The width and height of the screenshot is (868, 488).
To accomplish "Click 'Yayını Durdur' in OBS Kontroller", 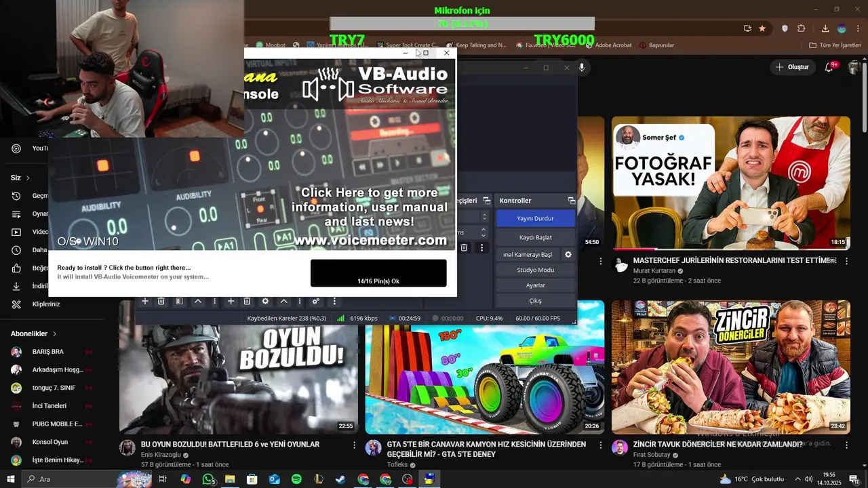I will click(x=536, y=218).
